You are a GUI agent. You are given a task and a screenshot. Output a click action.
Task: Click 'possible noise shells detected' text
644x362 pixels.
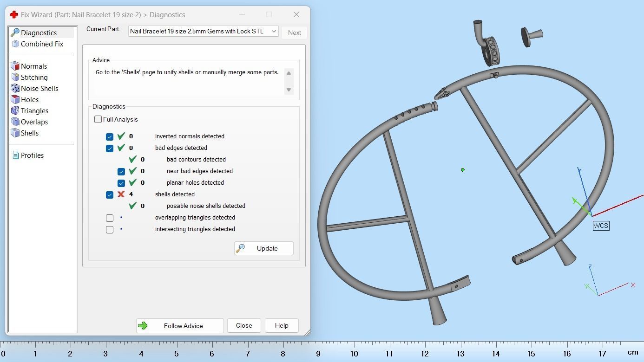206,206
